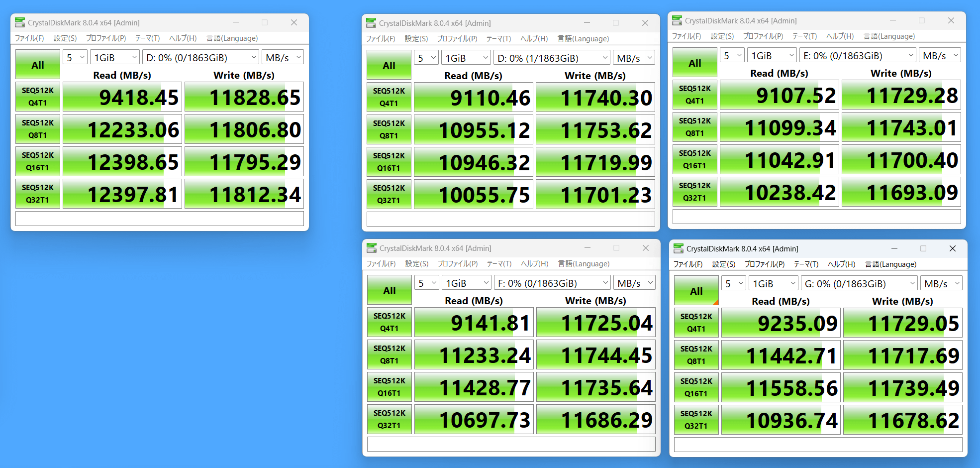Run SEQ512K Q32T1 test in D: 0% (0/1863GiB) window
The width and height of the screenshot is (980, 468).
[x=38, y=194]
